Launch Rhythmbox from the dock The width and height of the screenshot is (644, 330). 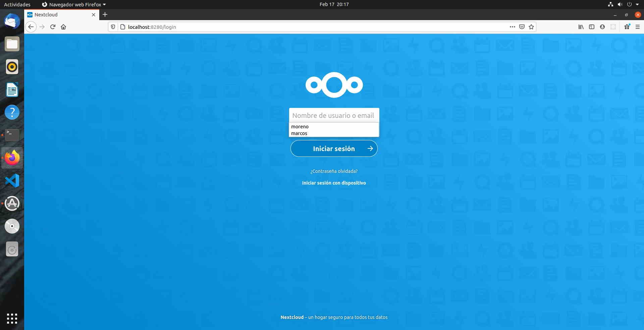tap(12, 67)
